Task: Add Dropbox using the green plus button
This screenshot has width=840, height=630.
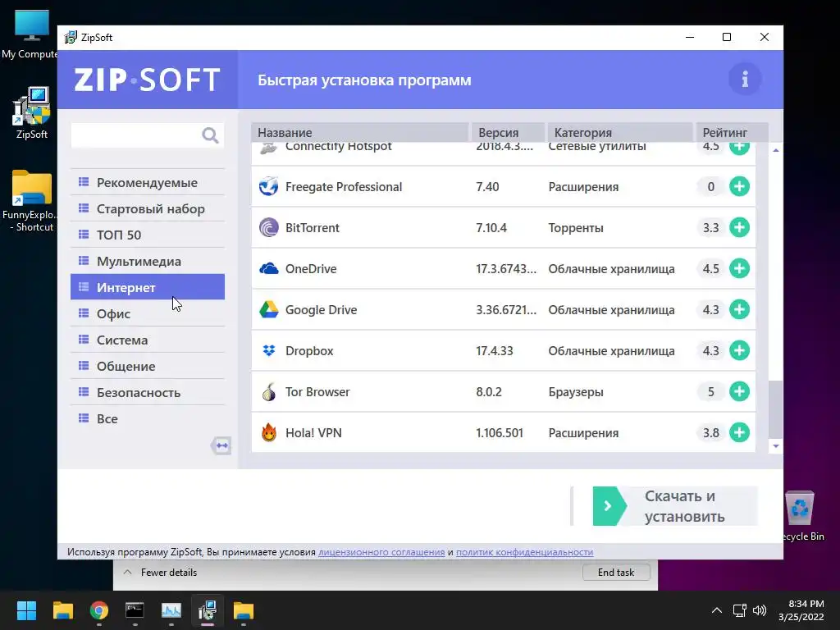Action: point(739,350)
